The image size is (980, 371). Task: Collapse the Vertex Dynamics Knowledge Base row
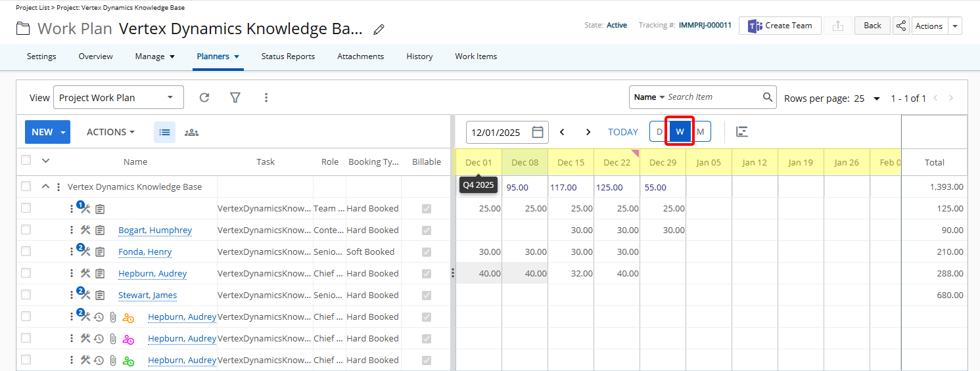click(x=45, y=186)
